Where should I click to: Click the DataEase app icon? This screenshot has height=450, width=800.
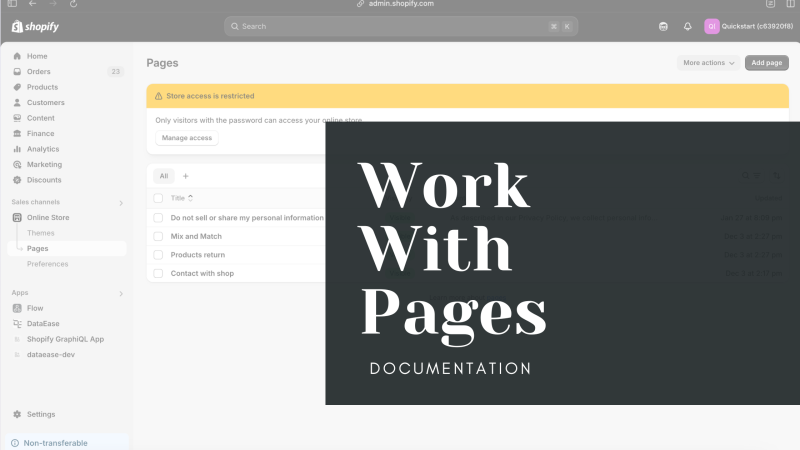(17, 323)
